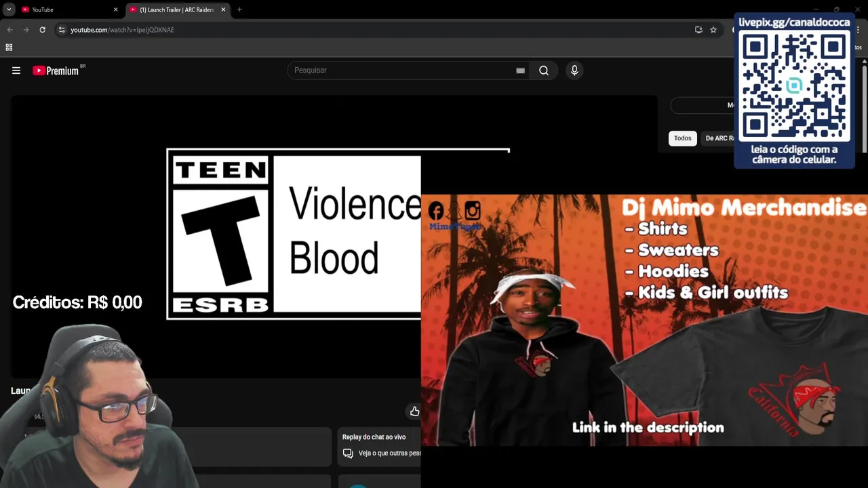Open the apps grid in bookmarks bar
Image resolution: width=868 pixels, height=488 pixels.
tap(9, 47)
